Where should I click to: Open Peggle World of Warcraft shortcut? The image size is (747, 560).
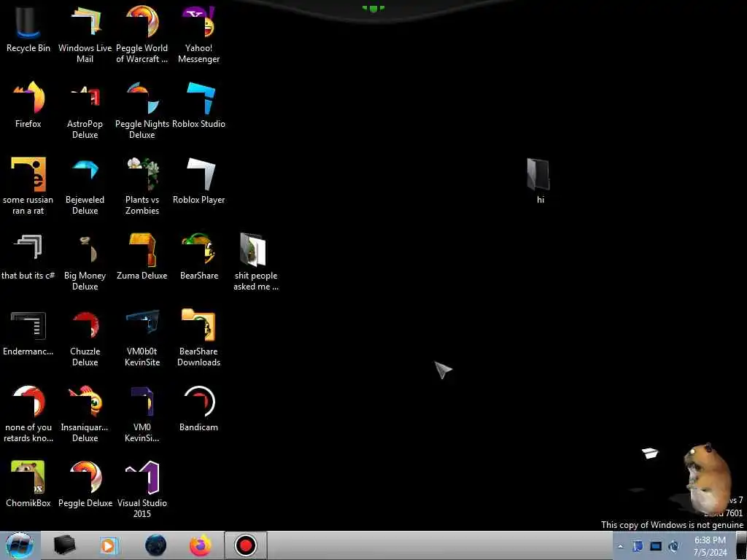click(x=142, y=34)
